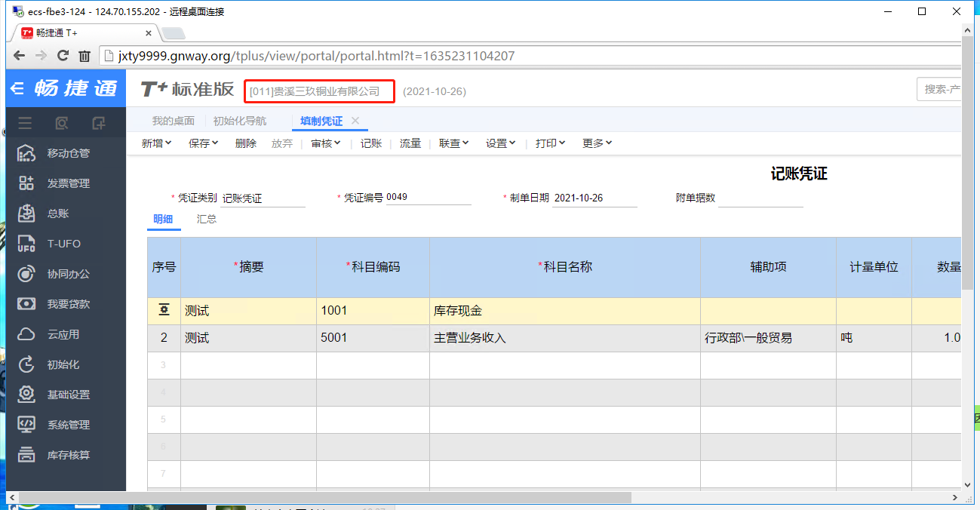Click the empty 摘要 cell in row 3
Image resolution: width=980 pixels, height=510 pixels.
(x=248, y=365)
